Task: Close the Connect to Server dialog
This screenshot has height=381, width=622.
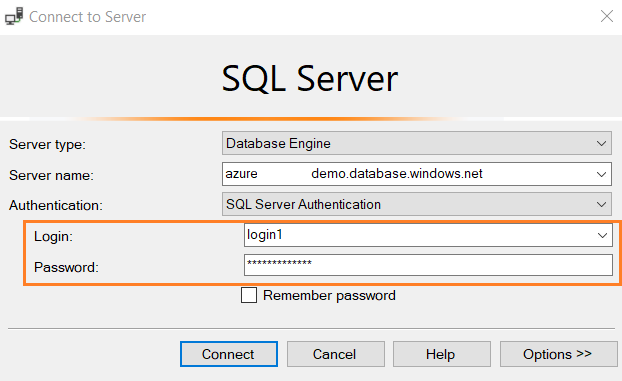Action: pos(607,16)
